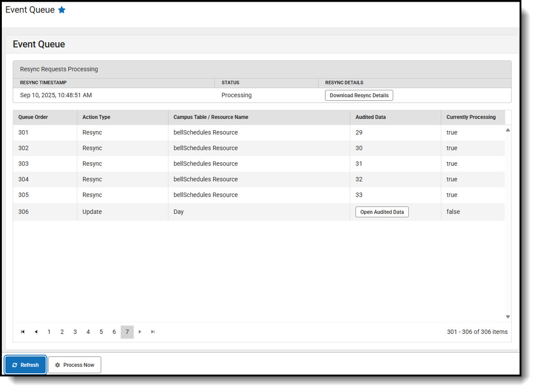Go to page 1

pyautogui.click(x=49, y=332)
